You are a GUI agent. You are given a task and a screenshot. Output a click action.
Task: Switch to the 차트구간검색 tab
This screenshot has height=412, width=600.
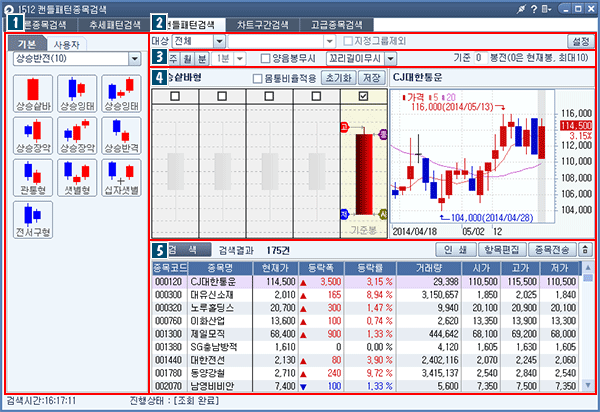[272, 24]
